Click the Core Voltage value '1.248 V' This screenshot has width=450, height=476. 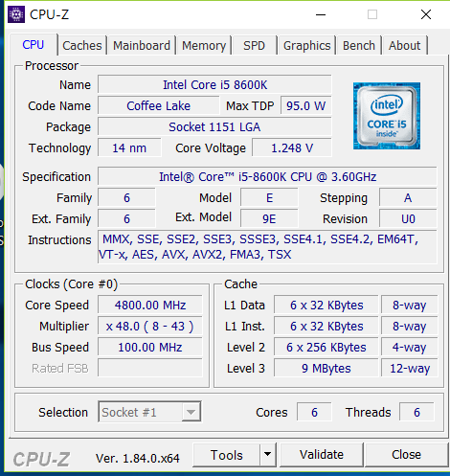(292, 147)
